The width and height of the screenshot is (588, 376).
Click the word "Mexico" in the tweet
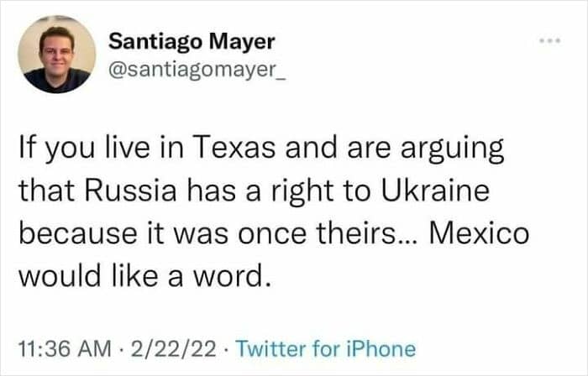click(x=480, y=232)
